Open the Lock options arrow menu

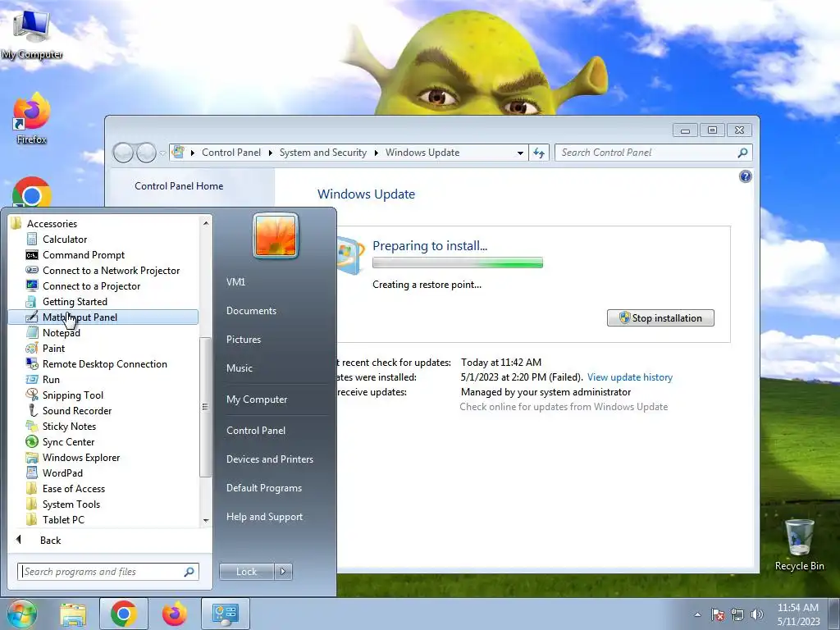coord(283,572)
